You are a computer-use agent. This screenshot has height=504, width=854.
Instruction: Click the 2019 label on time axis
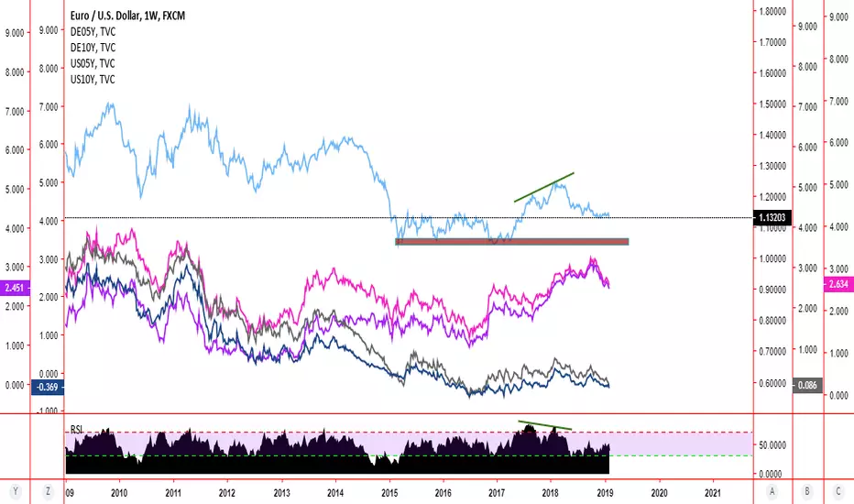(605, 493)
